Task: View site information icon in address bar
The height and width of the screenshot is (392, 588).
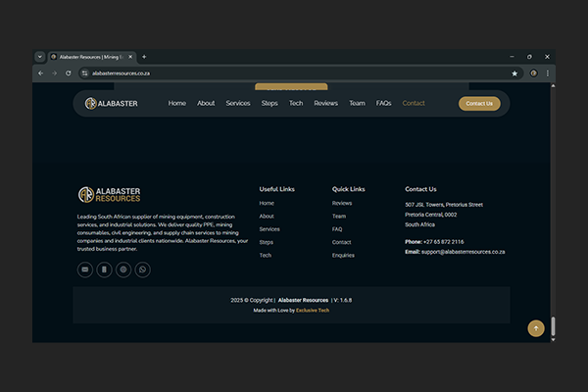Action: 85,73
